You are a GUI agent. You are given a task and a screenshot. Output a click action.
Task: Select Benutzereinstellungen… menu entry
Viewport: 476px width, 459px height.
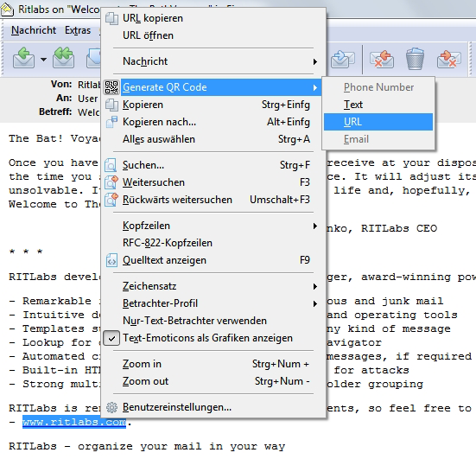[x=213, y=407]
